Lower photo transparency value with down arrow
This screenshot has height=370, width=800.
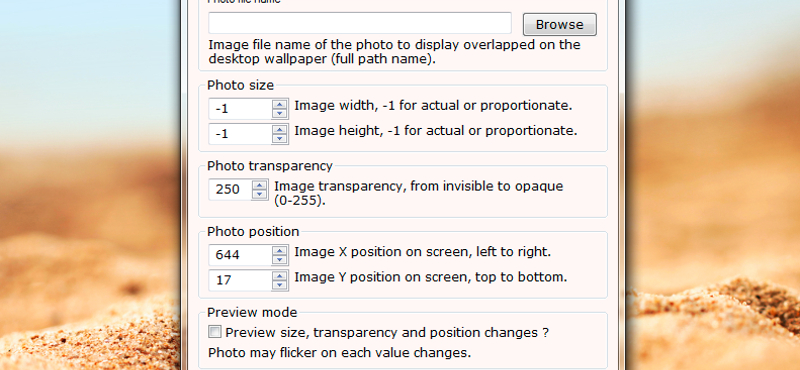coord(260,194)
